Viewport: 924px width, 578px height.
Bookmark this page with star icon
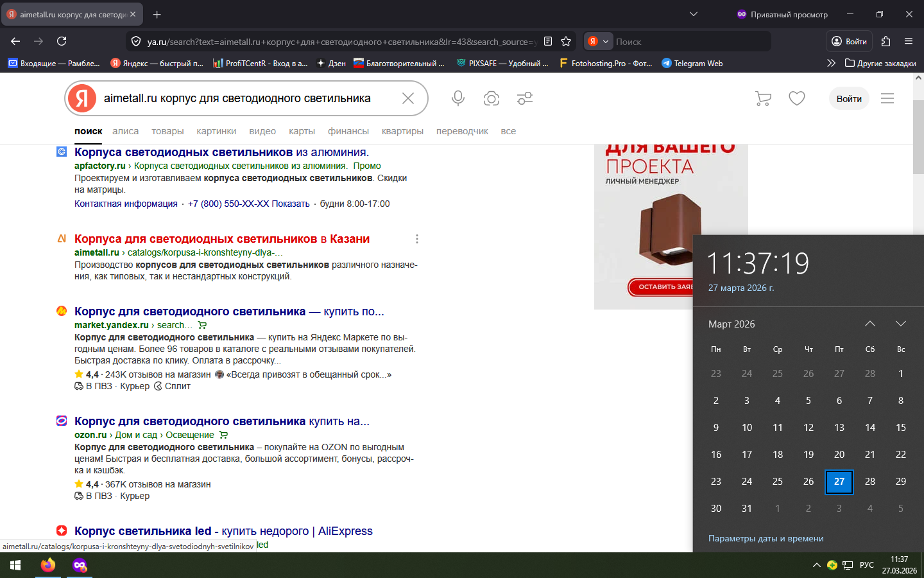(x=566, y=41)
